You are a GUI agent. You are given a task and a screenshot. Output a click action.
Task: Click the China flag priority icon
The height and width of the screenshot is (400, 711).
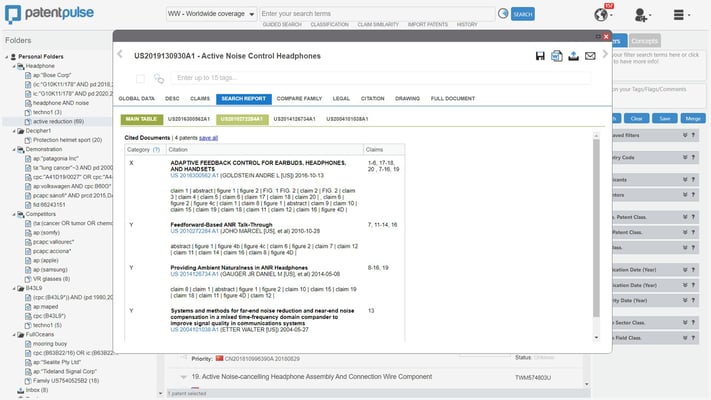pos(219,358)
